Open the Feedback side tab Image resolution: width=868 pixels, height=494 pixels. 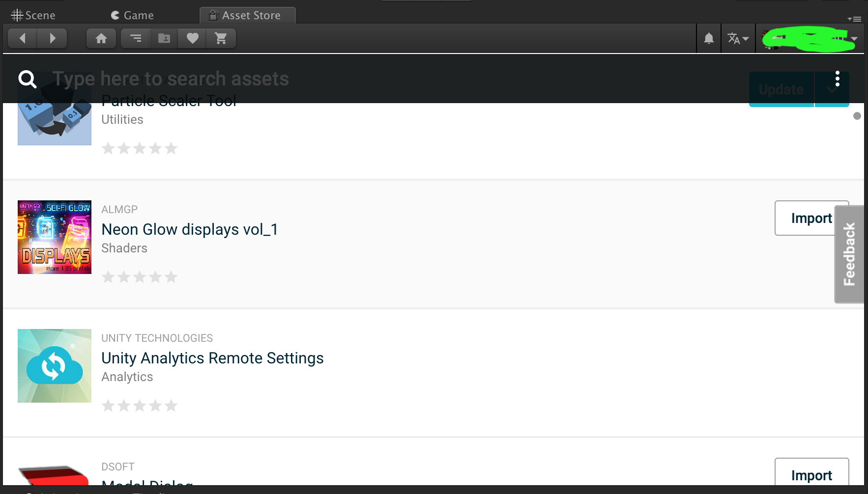click(x=849, y=254)
